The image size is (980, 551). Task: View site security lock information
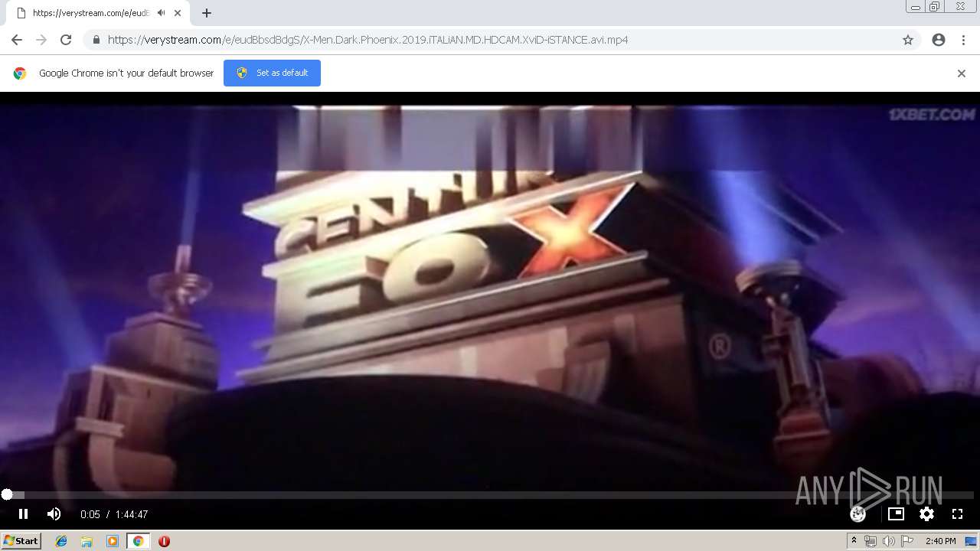[x=96, y=40]
